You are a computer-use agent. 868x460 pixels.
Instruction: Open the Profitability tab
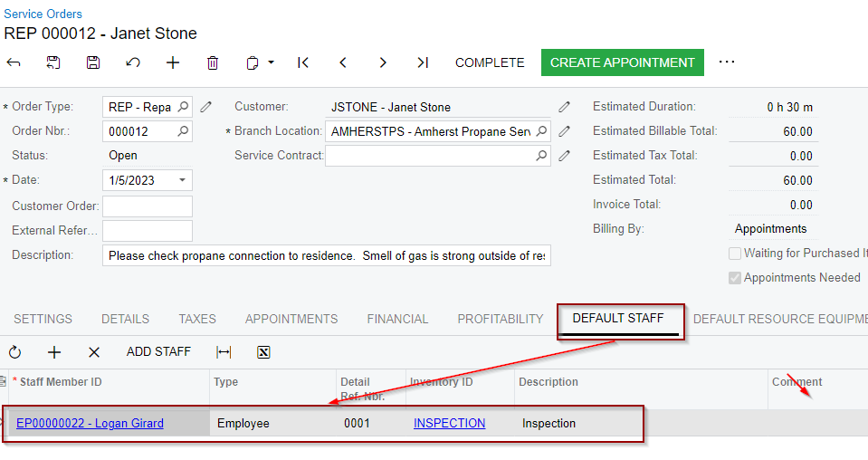(501, 319)
